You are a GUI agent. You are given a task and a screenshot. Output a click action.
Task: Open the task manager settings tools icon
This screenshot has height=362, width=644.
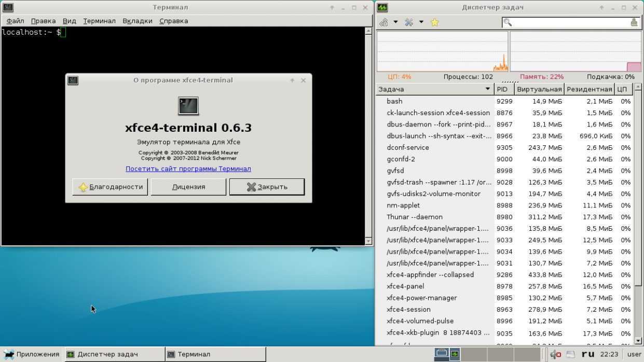coord(409,22)
